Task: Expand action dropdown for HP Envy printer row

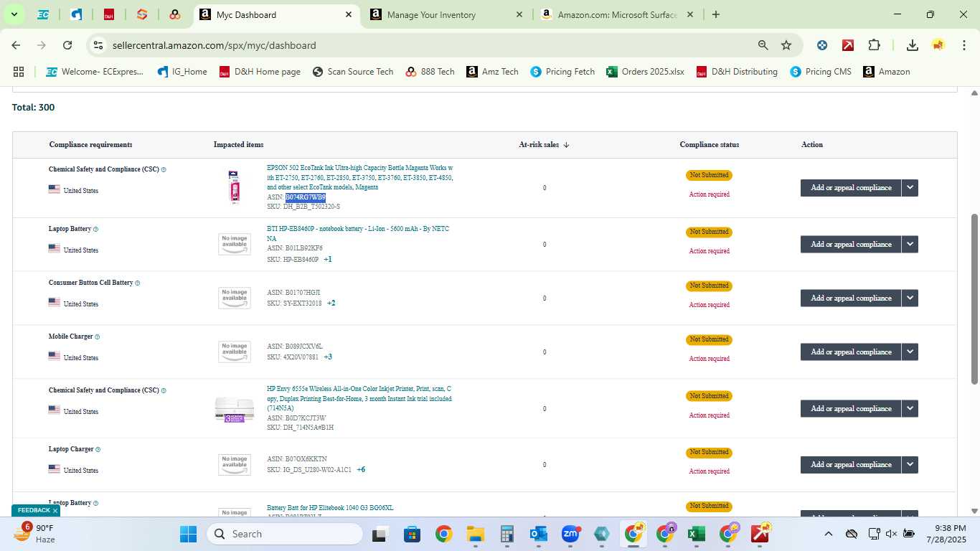Action: [910, 409]
